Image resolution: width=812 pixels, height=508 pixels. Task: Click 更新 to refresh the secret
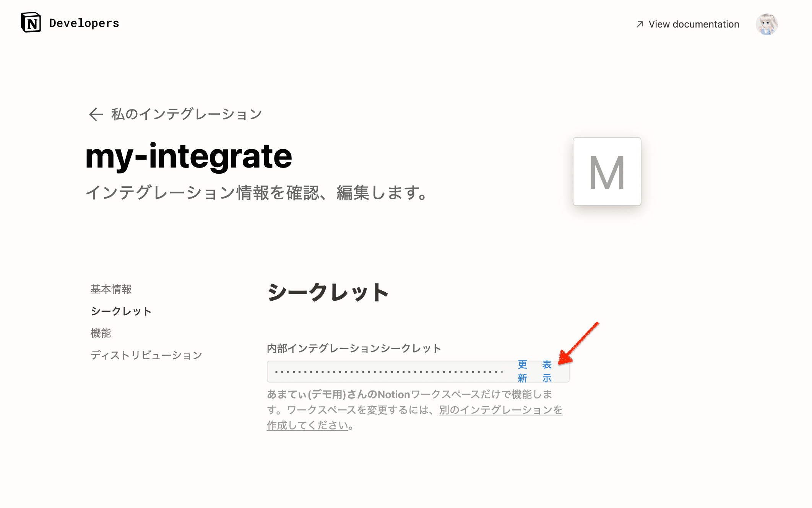(x=522, y=371)
